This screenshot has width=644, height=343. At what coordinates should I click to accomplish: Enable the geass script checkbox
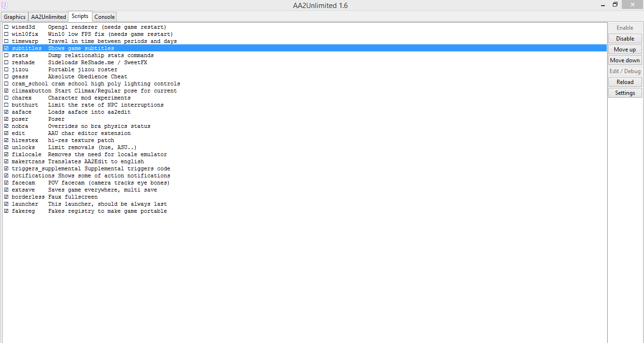pyautogui.click(x=6, y=76)
